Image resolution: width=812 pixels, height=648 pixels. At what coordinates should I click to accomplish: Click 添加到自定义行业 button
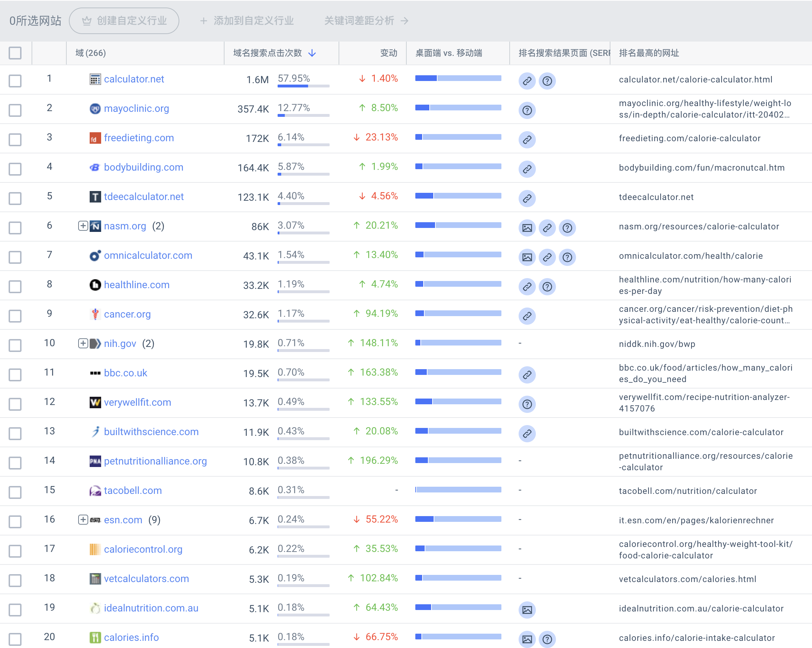point(247,21)
